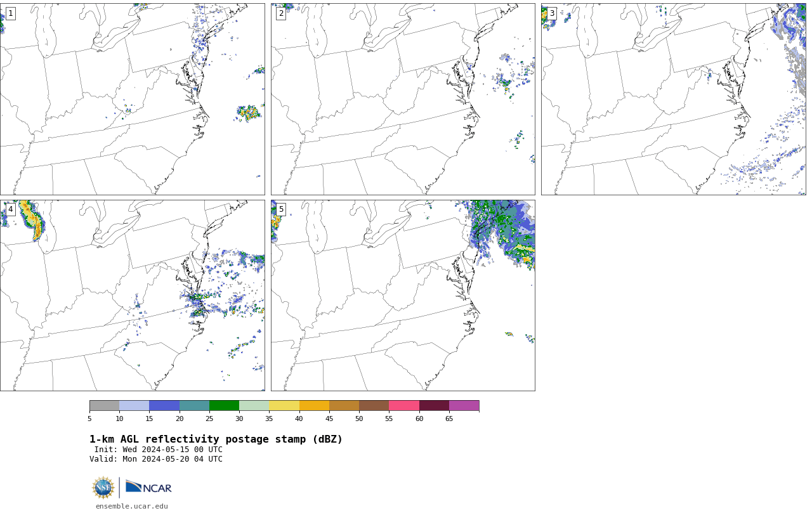Click the colorbar tick label 30
Screen dimensions: 812x513
point(239,419)
